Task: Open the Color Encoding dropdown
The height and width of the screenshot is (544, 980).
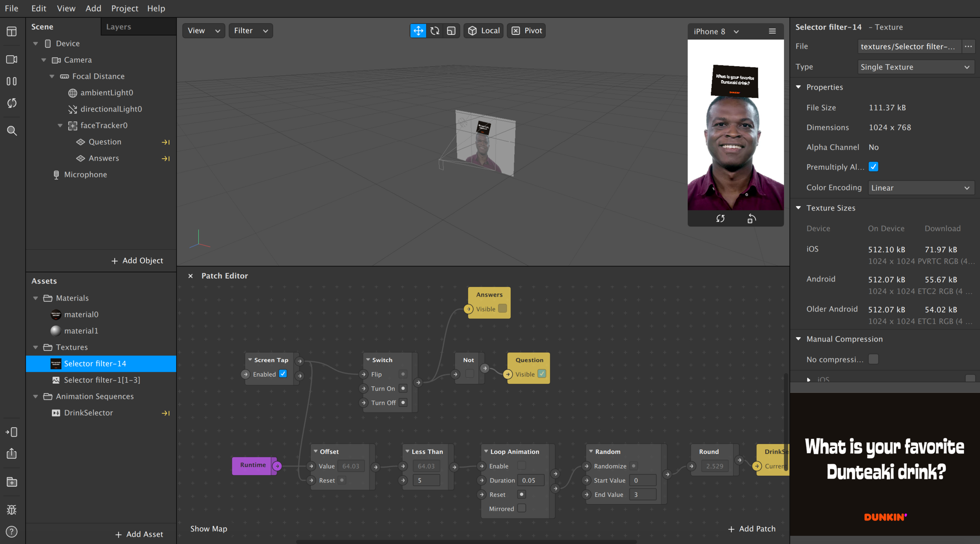Action: [920, 188]
